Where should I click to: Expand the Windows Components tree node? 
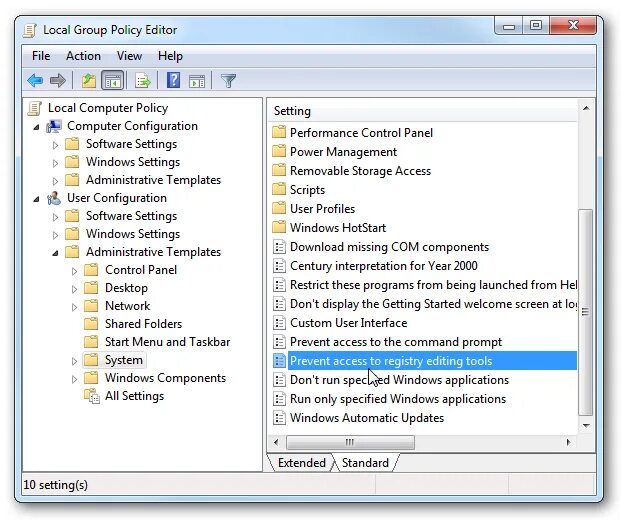click(x=74, y=379)
